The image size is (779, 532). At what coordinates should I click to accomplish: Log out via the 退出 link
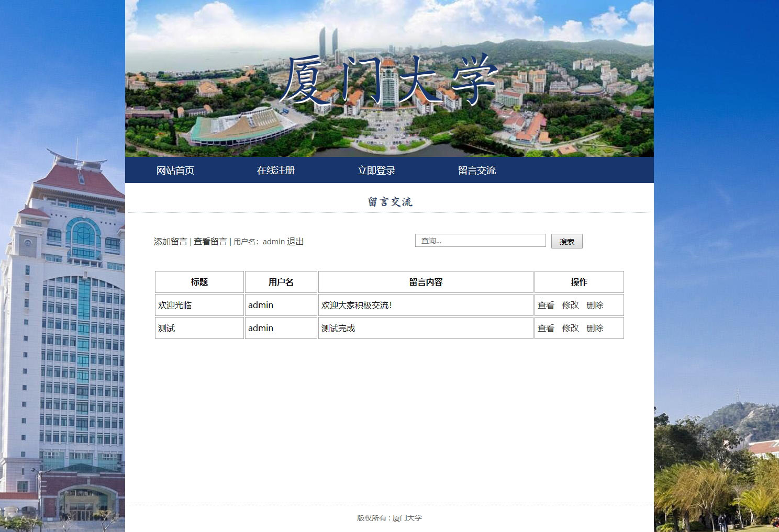pos(295,241)
